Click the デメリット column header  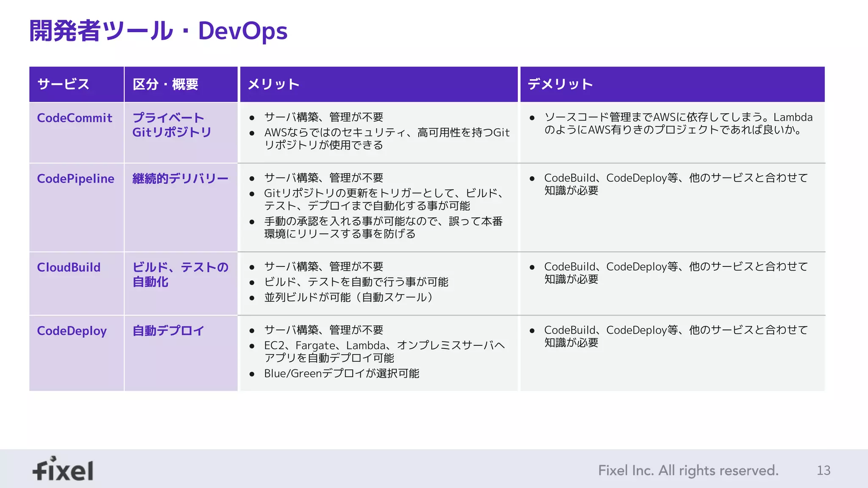coord(560,84)
